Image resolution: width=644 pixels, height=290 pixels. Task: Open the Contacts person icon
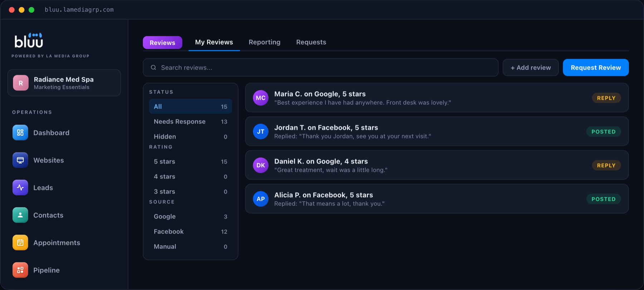click(x=20, y=215)
